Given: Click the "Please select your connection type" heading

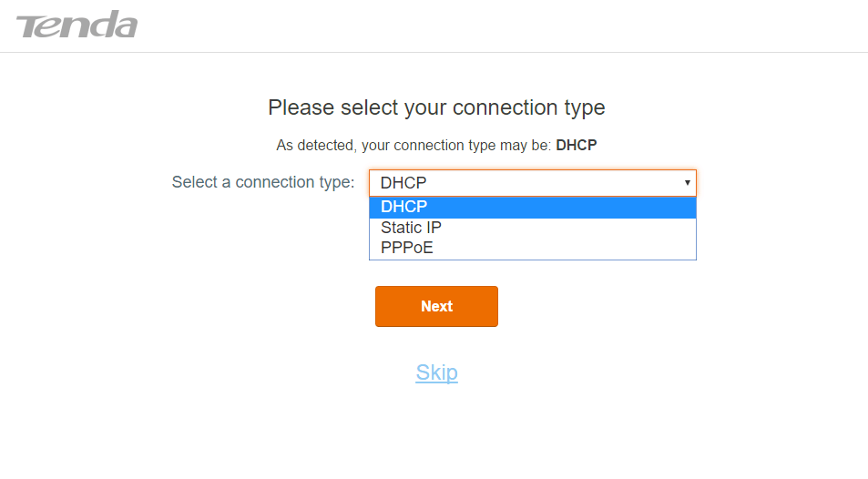Looking at the screenshot, I should point(436,107).
